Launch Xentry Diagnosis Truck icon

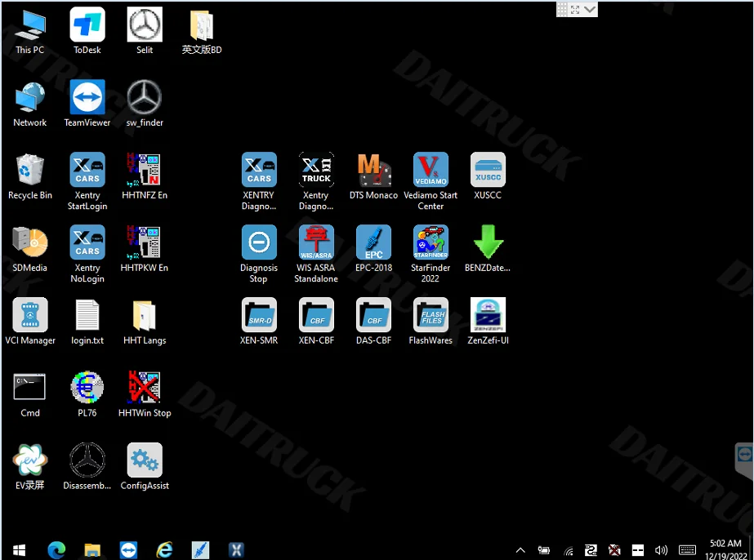pos(316,181)
